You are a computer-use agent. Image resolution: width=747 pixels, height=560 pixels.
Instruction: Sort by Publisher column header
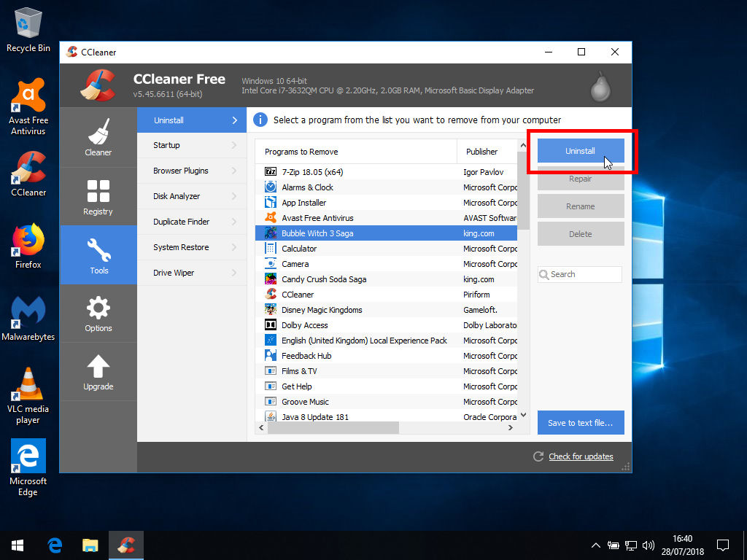487,152
